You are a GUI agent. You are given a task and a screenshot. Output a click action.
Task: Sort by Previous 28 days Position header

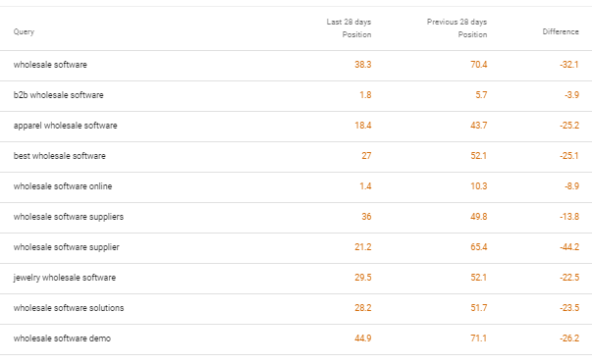click(x=457, y=28)
